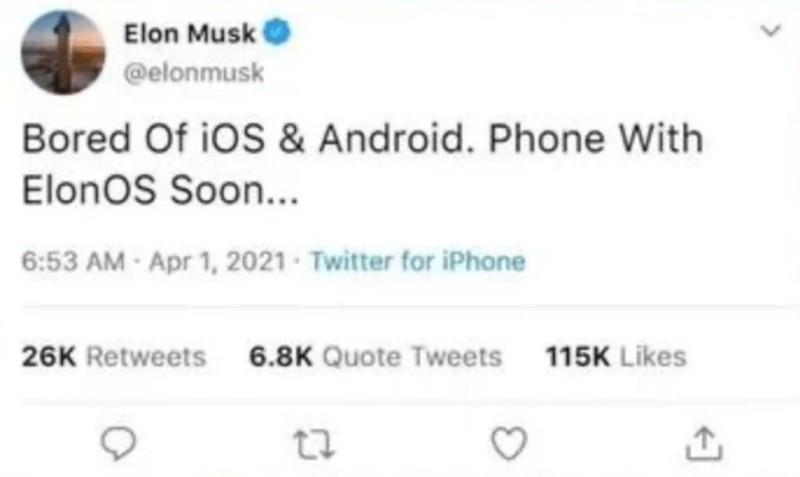The width and height of the screenshot is (800, 477).
Task: Click the 6.8K count number
Action: (x=280, y=356)
